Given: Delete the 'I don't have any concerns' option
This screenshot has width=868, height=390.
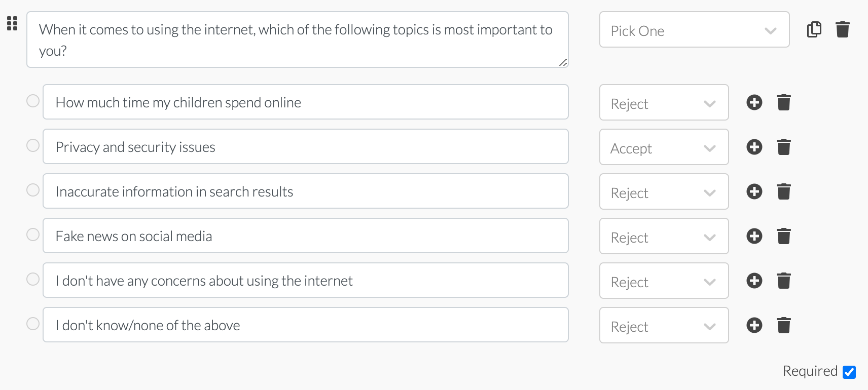Looking at the screenshot, I should click(783, 281).
